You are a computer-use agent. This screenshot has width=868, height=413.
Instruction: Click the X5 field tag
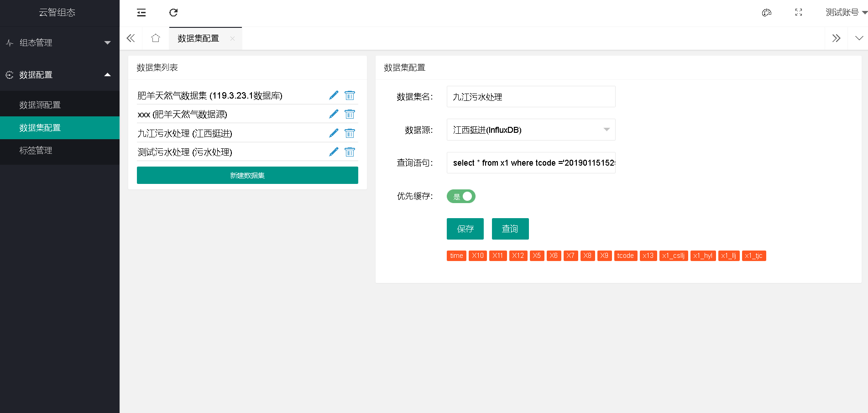click(537, 256)
